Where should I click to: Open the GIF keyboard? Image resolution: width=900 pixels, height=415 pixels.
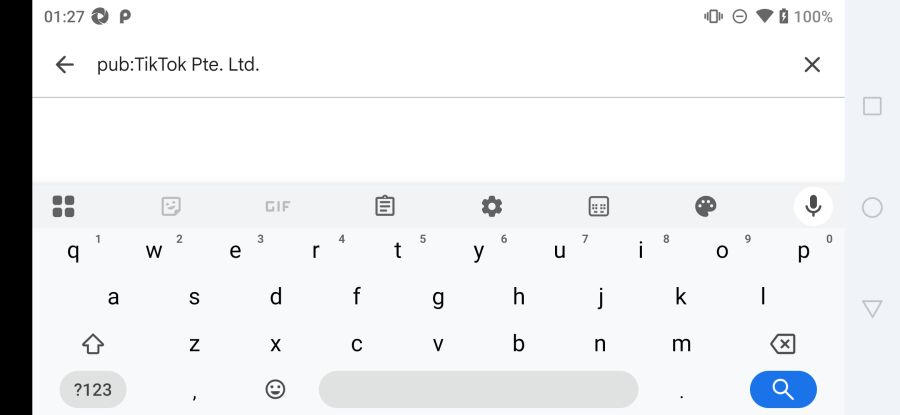click(277, 207)
